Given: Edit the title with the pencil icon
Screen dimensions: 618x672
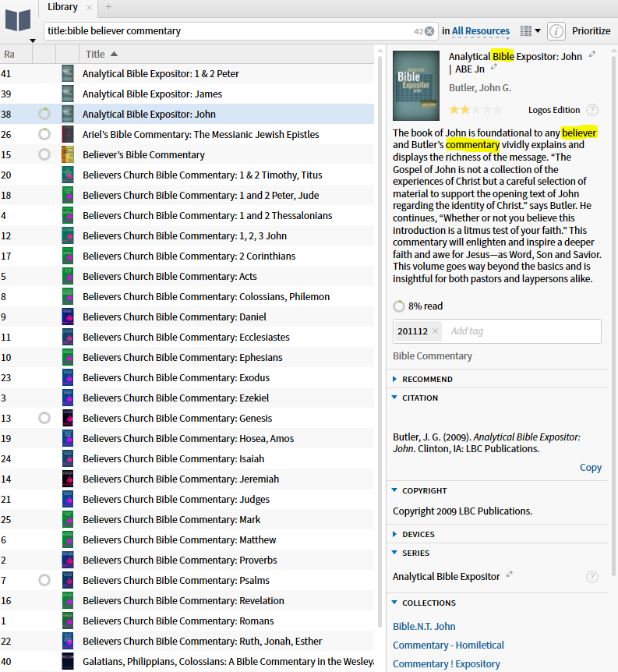Looking at the screenshot, I should point(592,54).
